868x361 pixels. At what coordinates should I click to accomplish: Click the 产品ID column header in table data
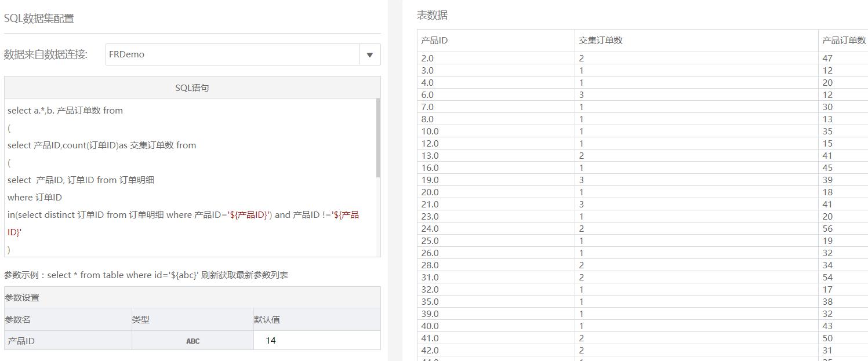[x=496, y=41]
